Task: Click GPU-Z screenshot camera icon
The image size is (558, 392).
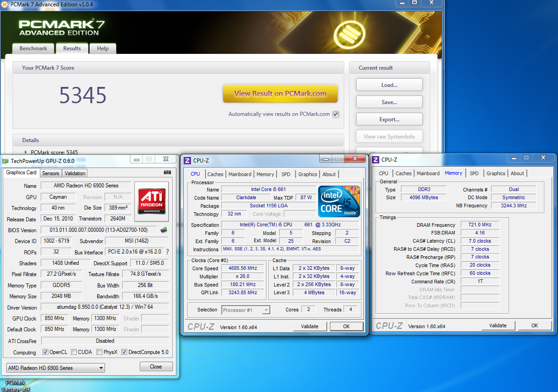Action: click(x=167, y=172)
